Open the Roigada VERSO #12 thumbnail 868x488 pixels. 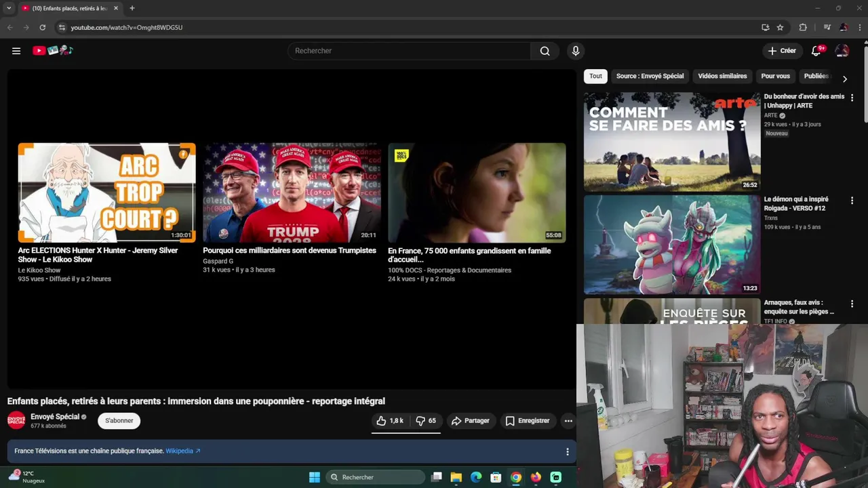(x=672, y=245)
